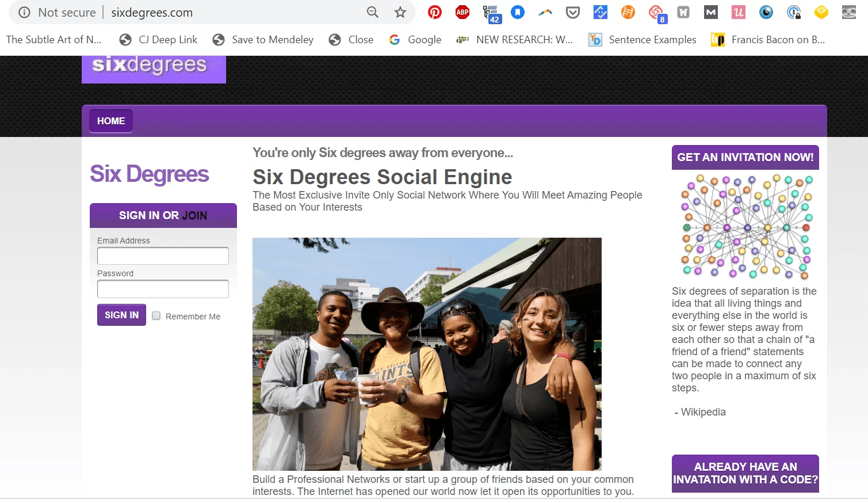Viewport: 868px width, 503px height.
Task: Click the zoom magnifier icon in address bar
Action: (x=373, y=12)
